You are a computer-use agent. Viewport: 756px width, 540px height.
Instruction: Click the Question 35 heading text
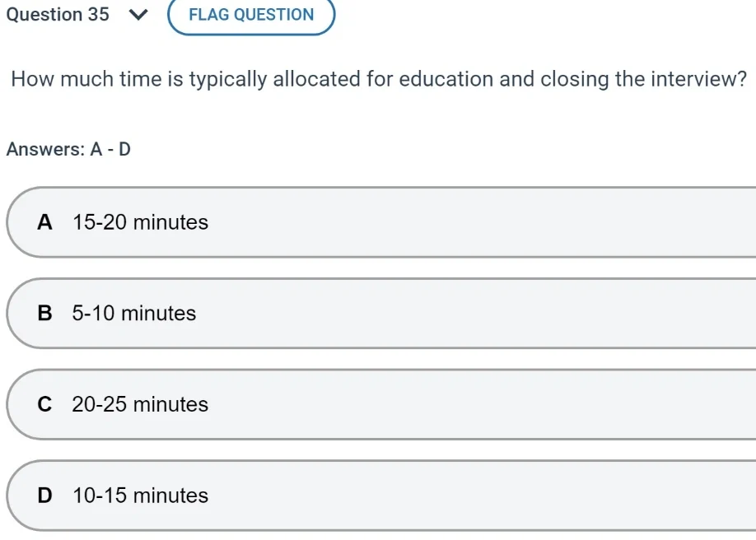pyautogui.click(x=58, y=15)
